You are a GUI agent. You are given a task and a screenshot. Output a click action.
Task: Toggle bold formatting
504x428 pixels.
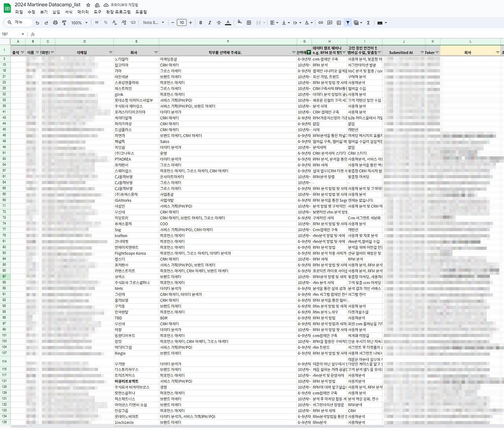pos(201,23)
